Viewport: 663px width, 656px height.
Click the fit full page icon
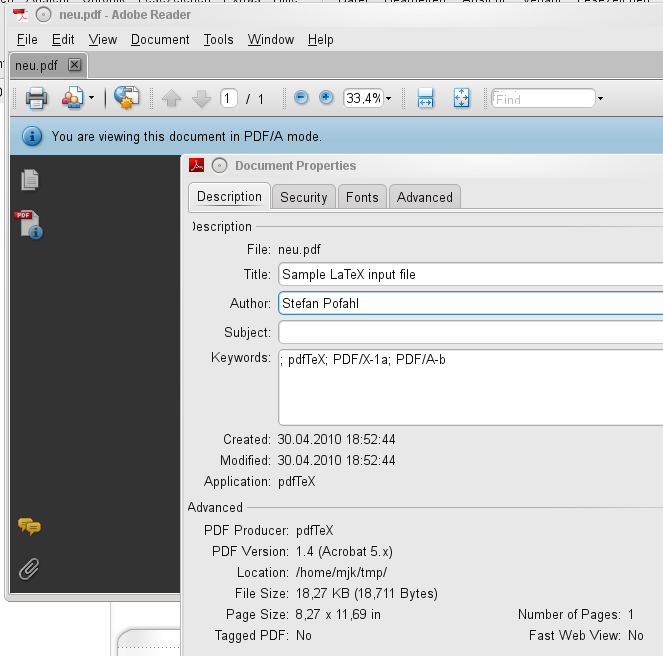click(461, 98)
